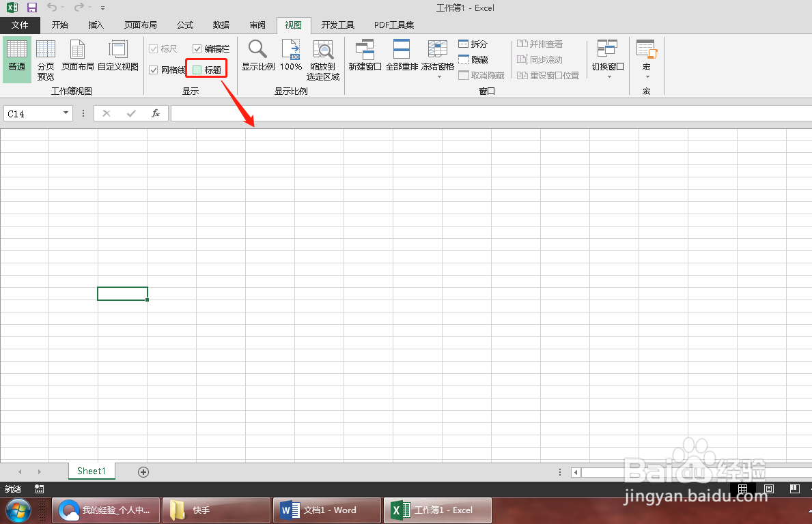Expand the Macros (宏) dropdown arrow
The height and width of the screenshot is (524, 812).
coord(647,77)
